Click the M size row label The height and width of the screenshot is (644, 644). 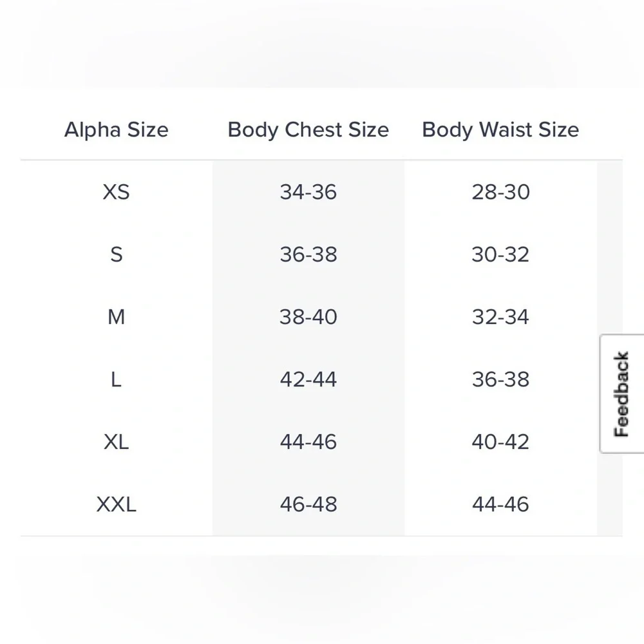[116, 317]
